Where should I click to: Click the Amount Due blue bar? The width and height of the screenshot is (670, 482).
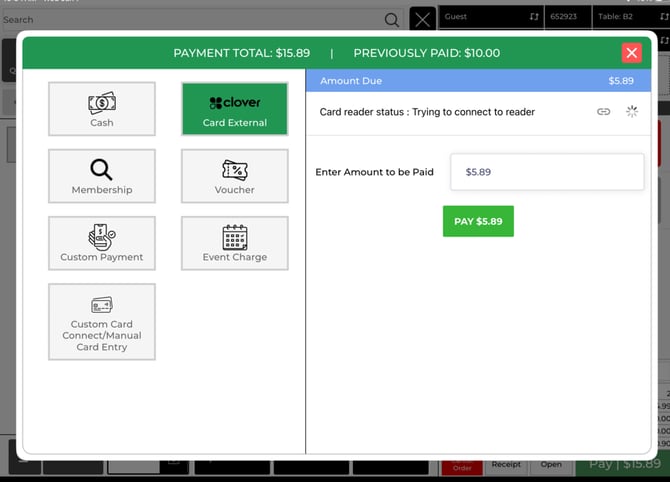pos(478,80)
